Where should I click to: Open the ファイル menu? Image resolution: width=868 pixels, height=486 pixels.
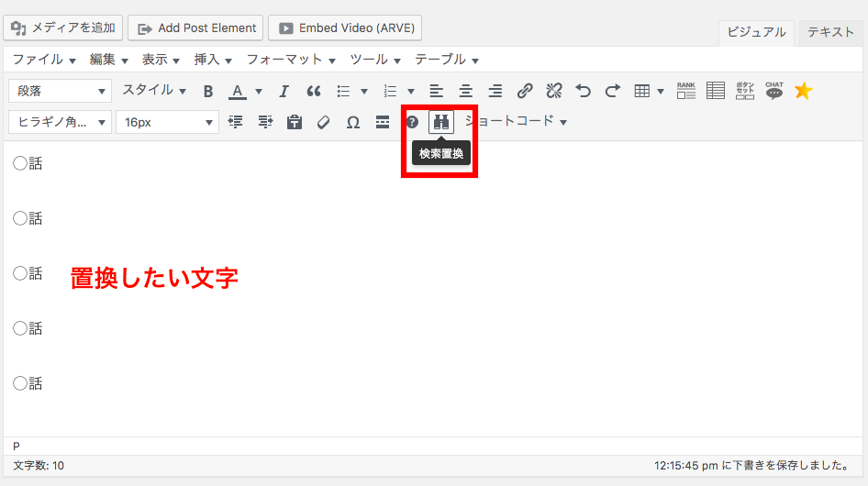44,60
